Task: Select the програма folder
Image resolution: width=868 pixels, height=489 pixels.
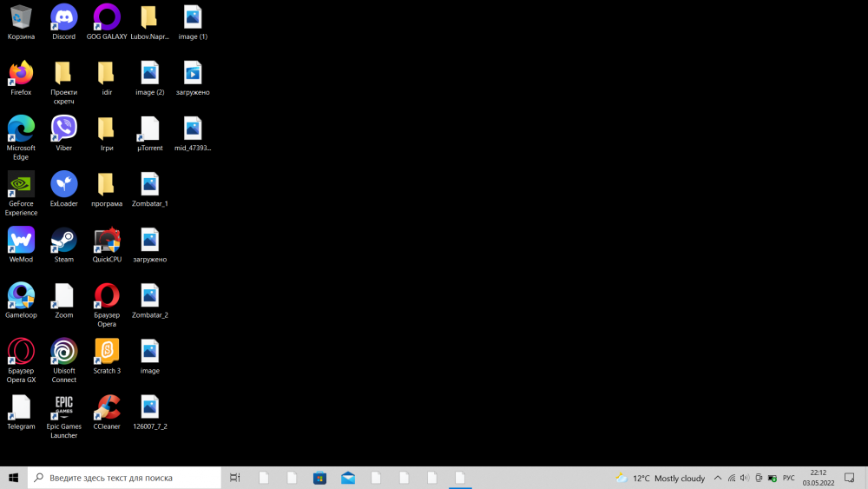Action: [107, 189]
